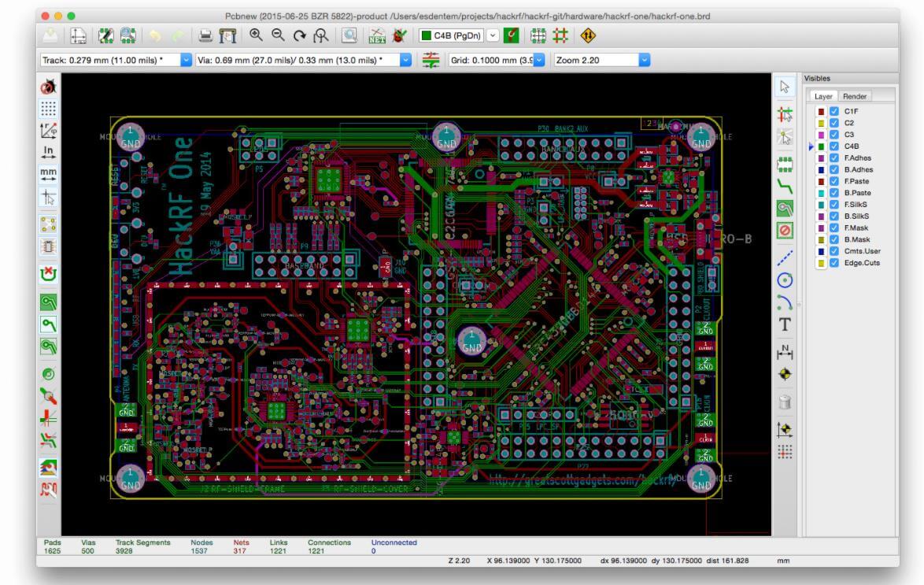
Task: Select the route track tool
Action: pos(785,187)
